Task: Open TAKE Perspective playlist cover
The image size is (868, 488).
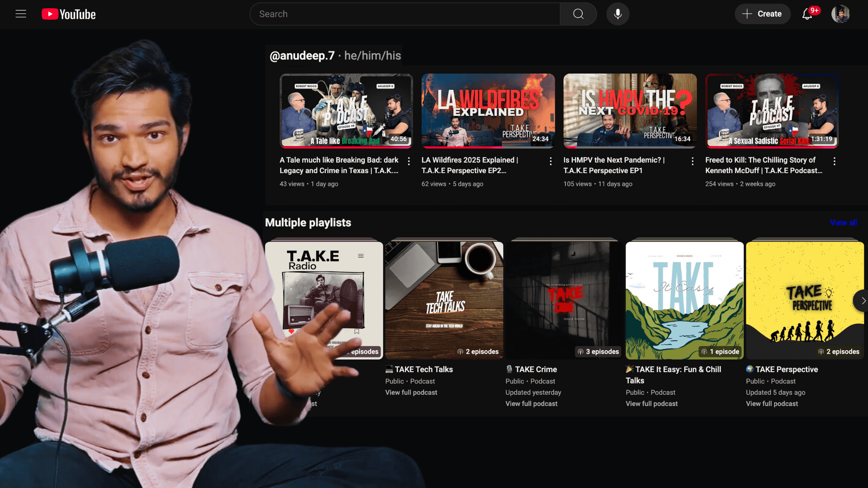Action: (805, 300)
